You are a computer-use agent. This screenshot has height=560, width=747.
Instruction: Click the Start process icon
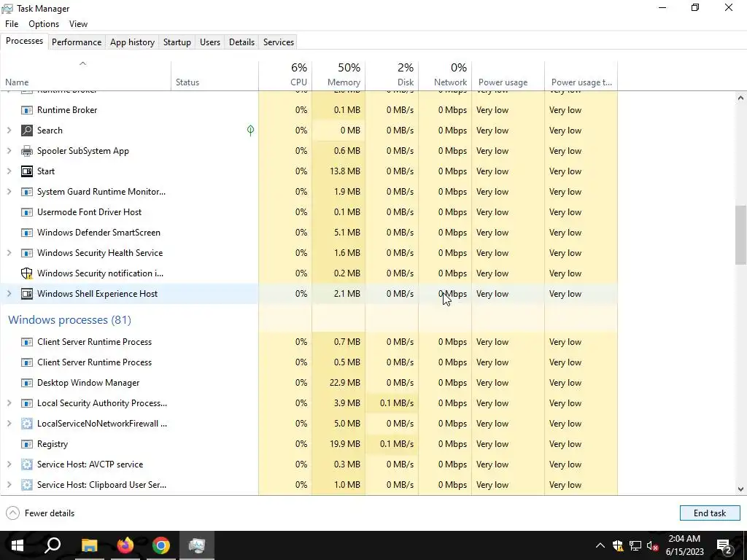pyautogui.click(x=27, y=171)
